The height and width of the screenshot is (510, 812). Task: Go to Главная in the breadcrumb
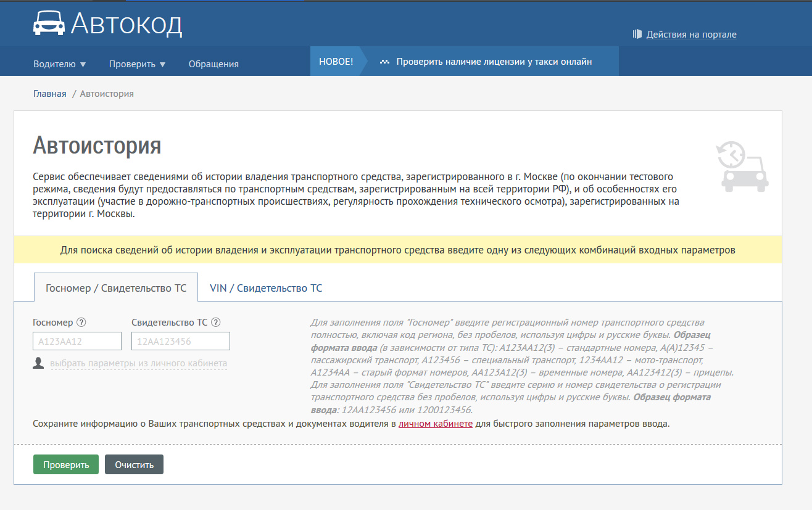(49, 94)
